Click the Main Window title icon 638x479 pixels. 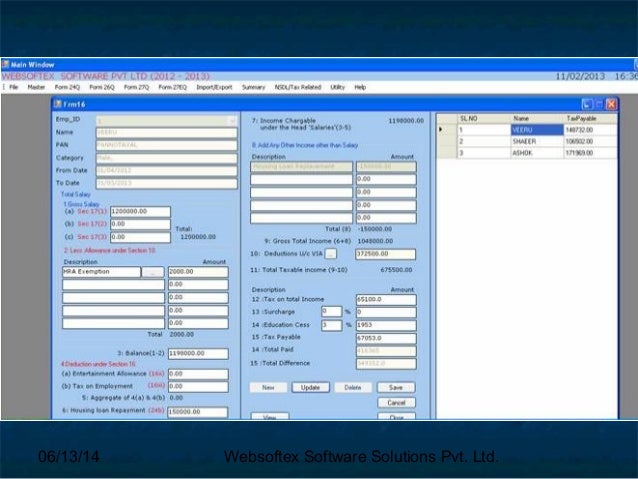[5, 64]
